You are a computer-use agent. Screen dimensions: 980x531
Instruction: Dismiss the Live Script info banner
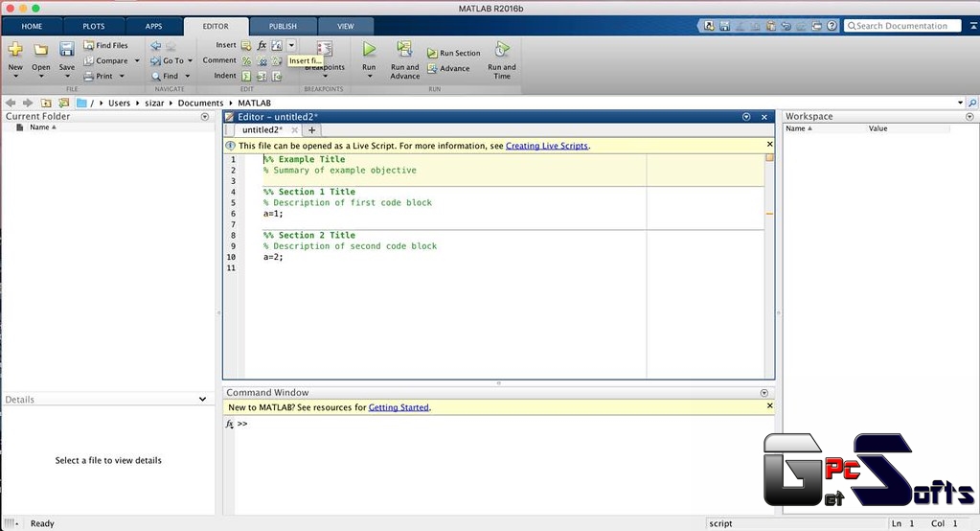769,144
